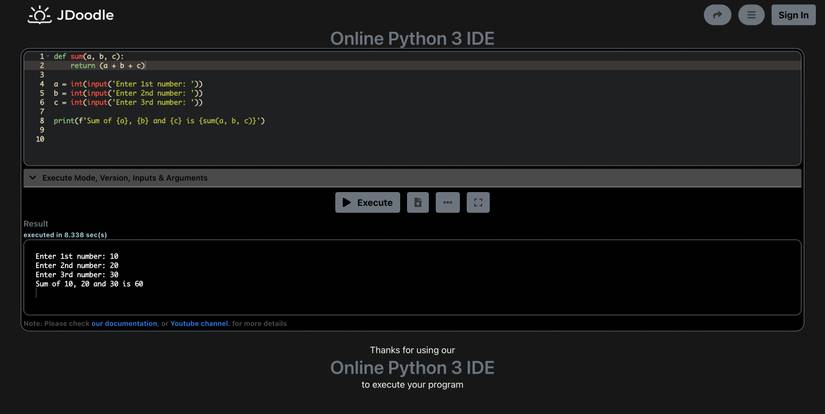Click the share arrow icon
Screen dimensions: 825x414
tap(717, 15)
